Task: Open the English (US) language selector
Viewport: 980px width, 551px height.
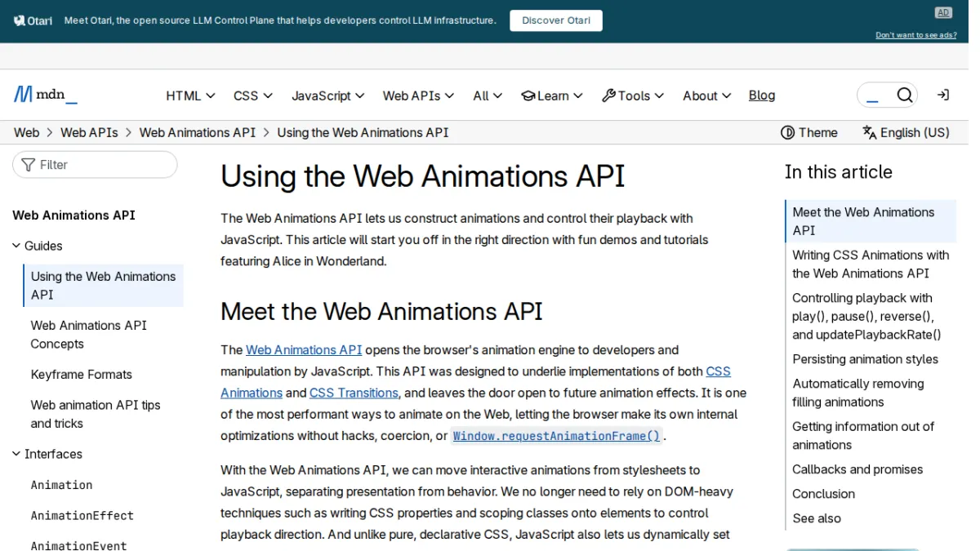Action: (x=906, y=132)
